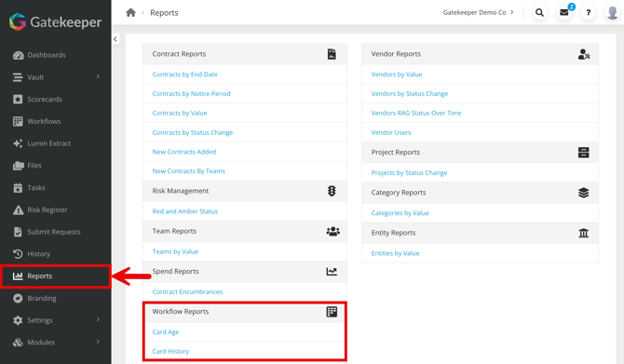The width and height of the screenshot is (624, 364).
Task: Collapse the sidebar with the arrow handle
Action: [x=115, y=39]
